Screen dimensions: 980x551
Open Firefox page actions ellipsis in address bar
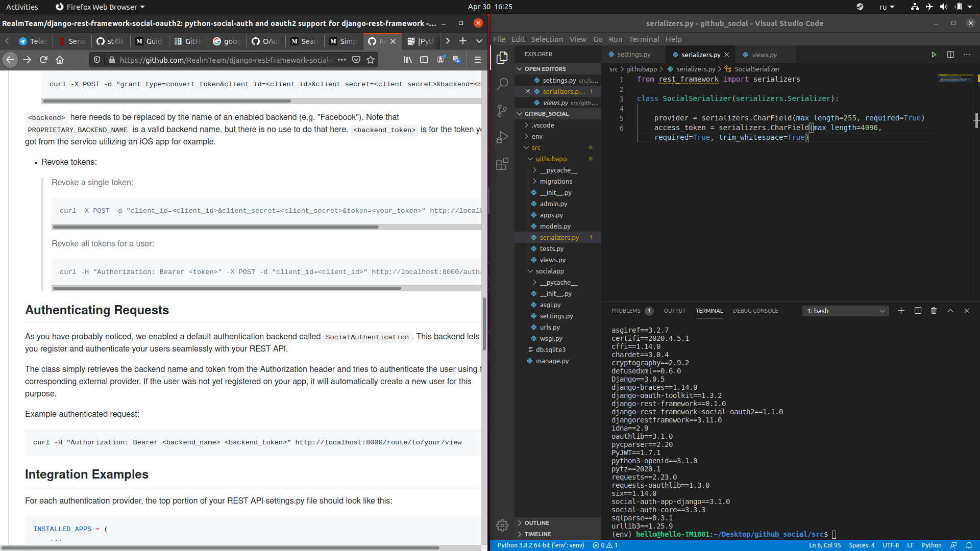click(x=342, y=60)
